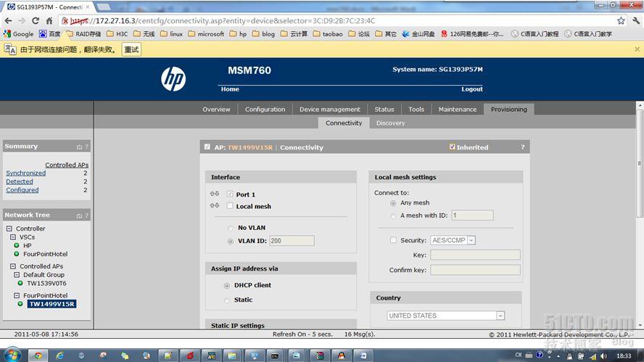Select the DHCP client radio button
644x362 pixels.
click(227, 286)
